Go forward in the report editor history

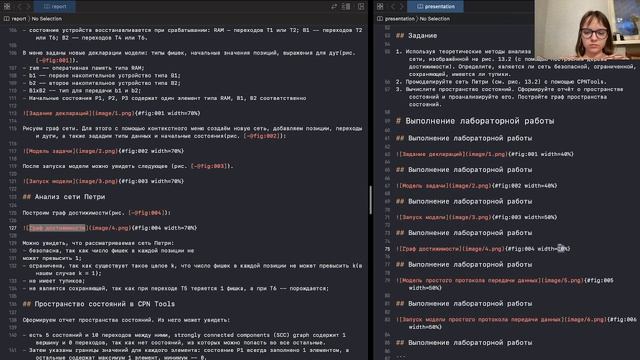tap(28, 6)
